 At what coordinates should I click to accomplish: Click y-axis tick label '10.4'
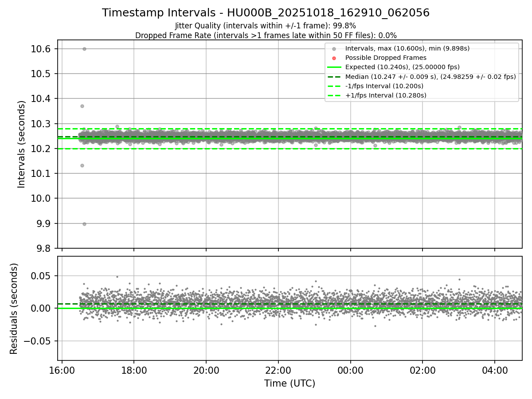tap(41, 98)
